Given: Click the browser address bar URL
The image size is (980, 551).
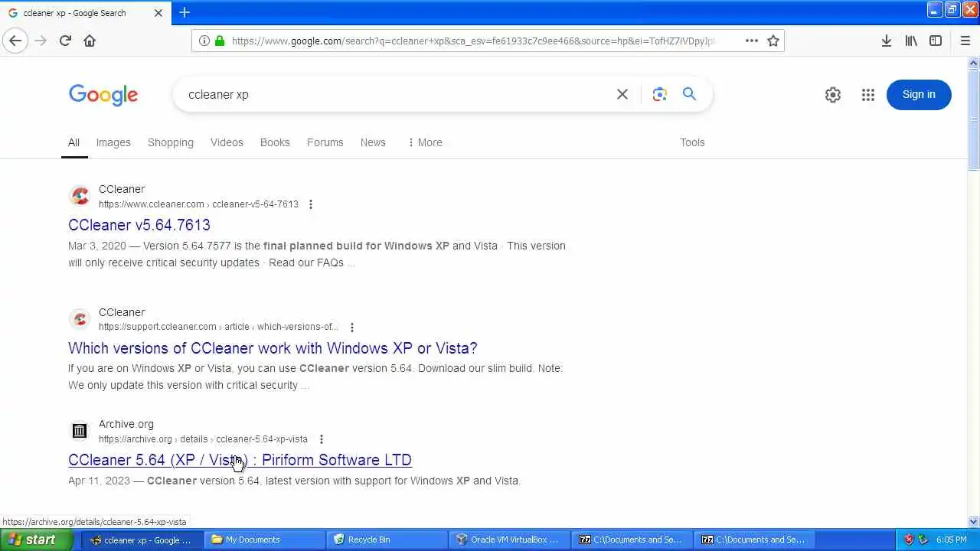Looking at the screenshot, I should 473,41.
